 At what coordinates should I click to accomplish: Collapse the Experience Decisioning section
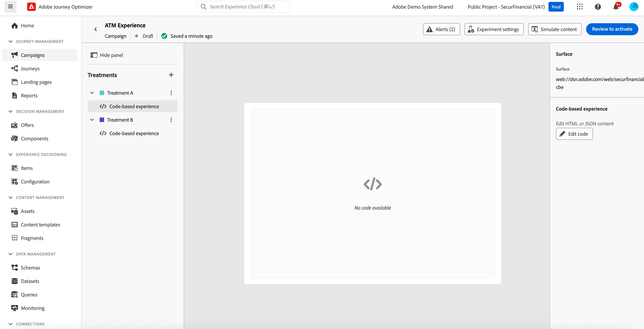pyautogui.click(x=10, y=154)
